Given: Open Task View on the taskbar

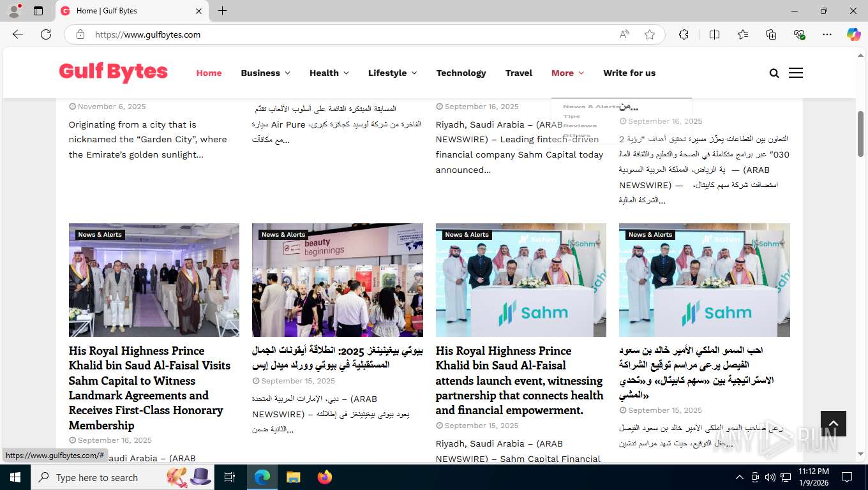Looking at the screenshot, I should tap(230, 477).
